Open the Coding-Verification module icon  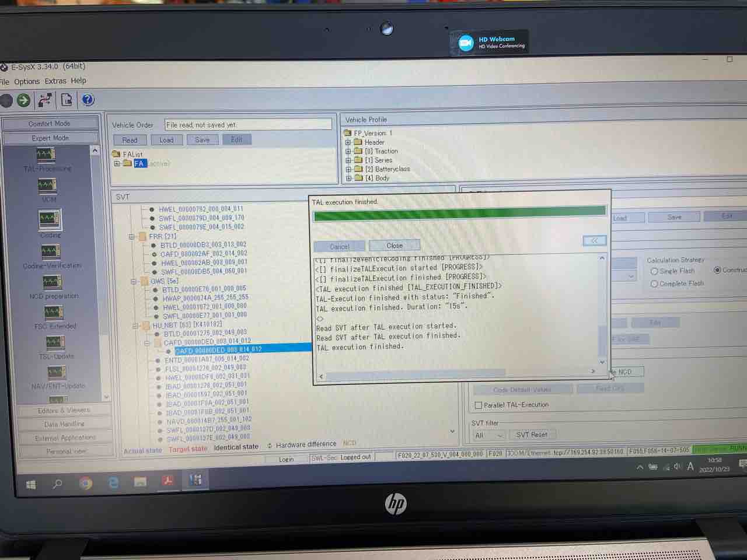point(50,251)
